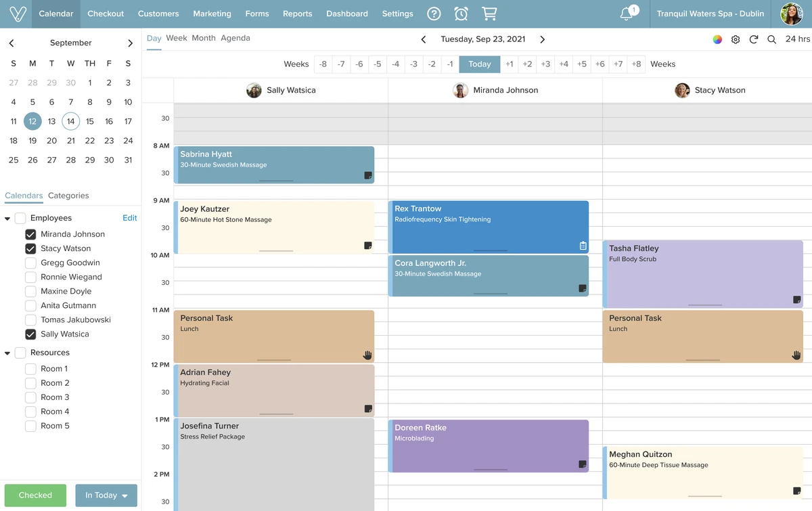Open the shopping cart icon
The width and height of the screenshot is (812, 511).
[x=489, y=14]
